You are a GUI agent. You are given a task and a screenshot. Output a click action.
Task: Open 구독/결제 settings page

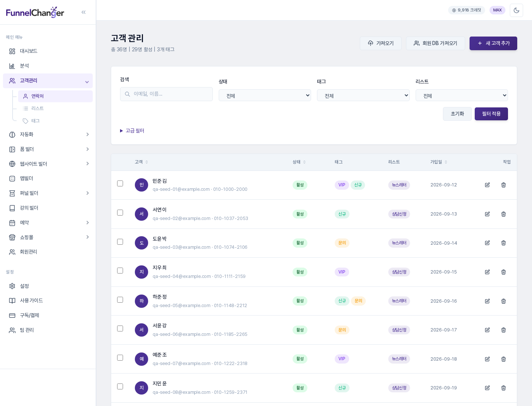(48, 316)
